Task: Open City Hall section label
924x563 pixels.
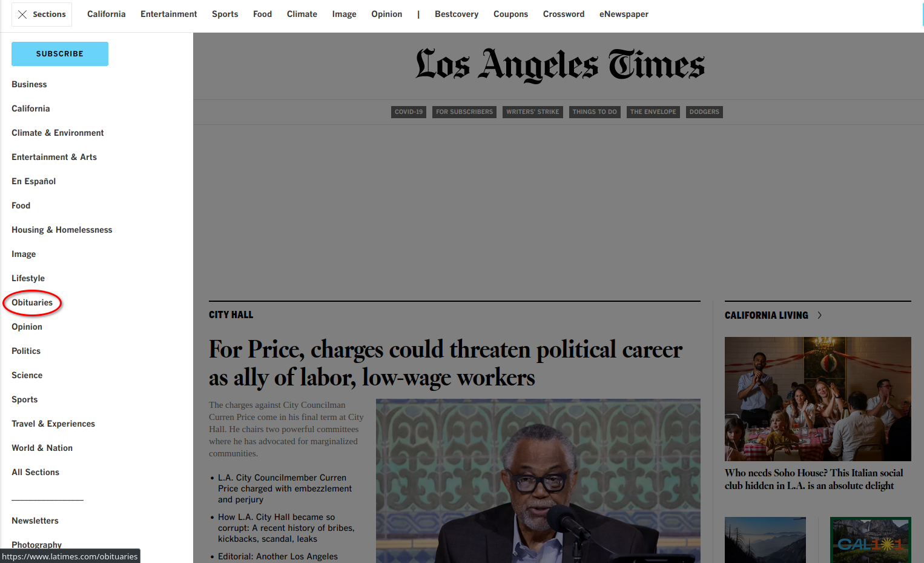Action: pyautogui.click(x=231, y=315)
